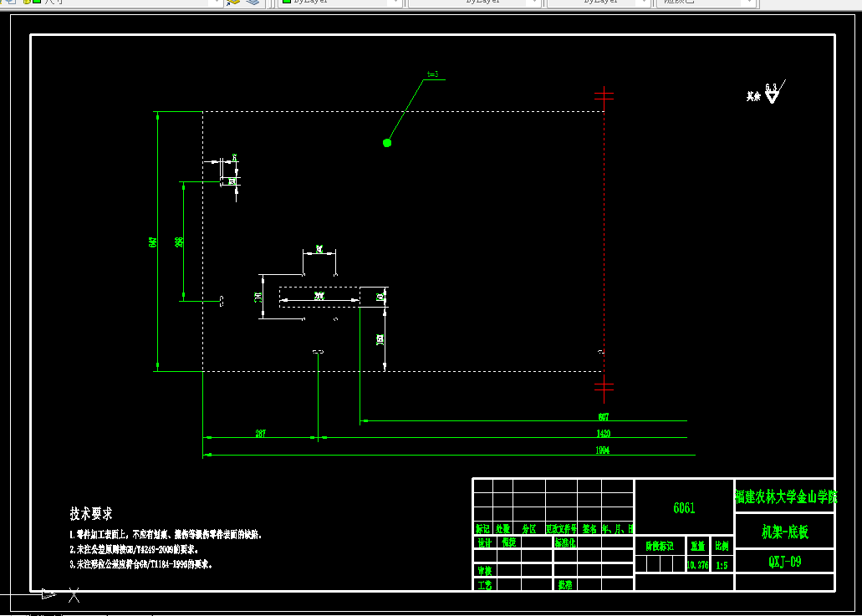Select the 't=3' leader label
The image size is (862, 616).
pyautogui.click(x=432, y=74)
